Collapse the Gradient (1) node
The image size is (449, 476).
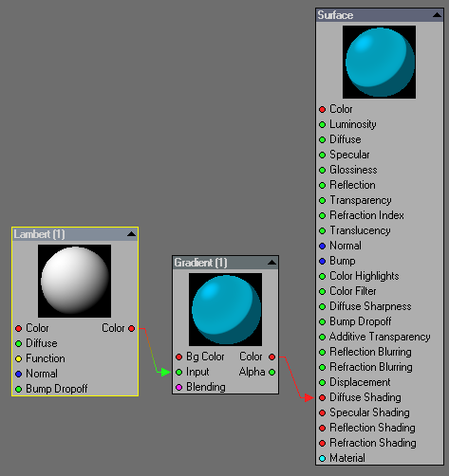point(271,263)
